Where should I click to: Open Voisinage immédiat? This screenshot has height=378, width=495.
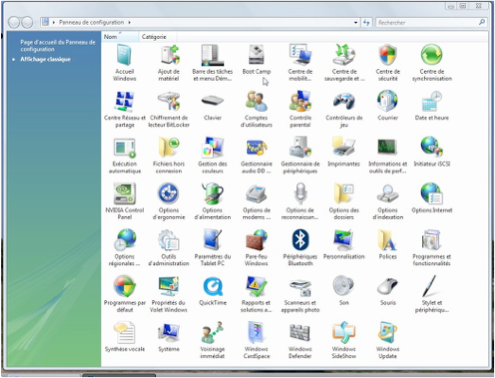(x=212, y=340)
